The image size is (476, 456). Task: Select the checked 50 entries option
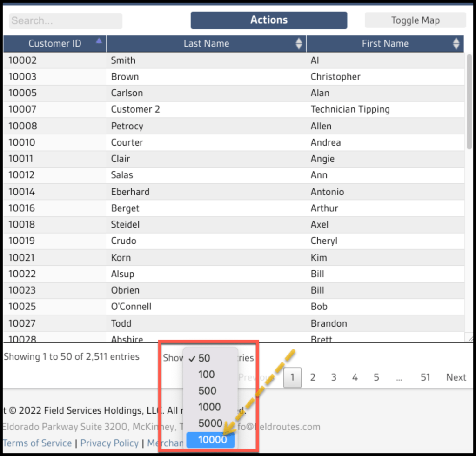(204, 358)
